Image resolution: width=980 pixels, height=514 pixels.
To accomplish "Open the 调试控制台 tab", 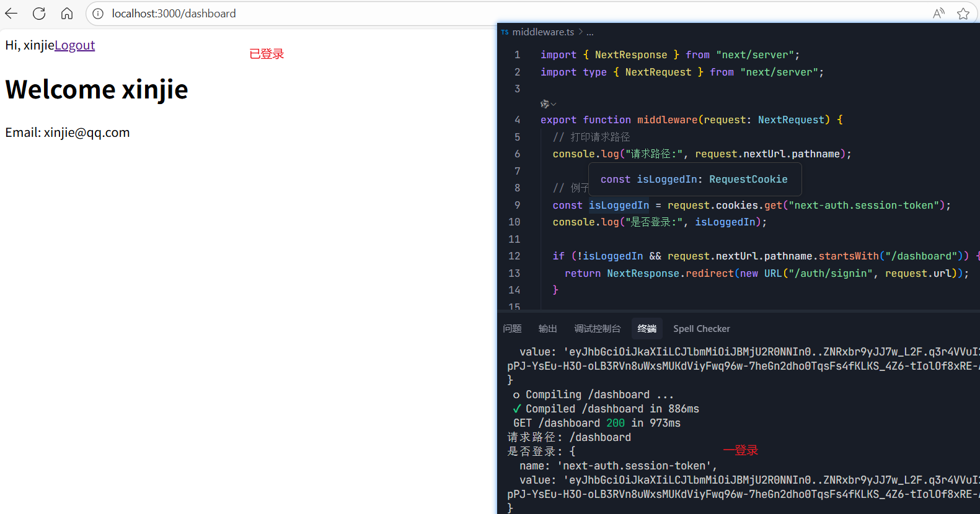I will click(597, 329).
